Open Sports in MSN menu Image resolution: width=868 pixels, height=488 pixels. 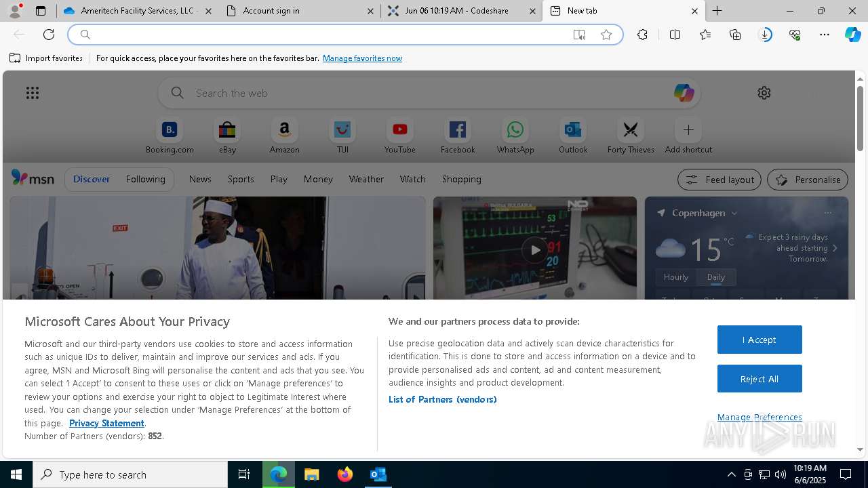[x=241, y=179]
